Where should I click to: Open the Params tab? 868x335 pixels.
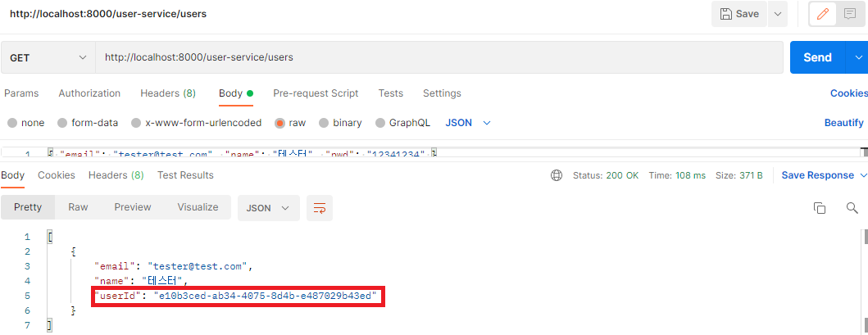coord(21,93)
